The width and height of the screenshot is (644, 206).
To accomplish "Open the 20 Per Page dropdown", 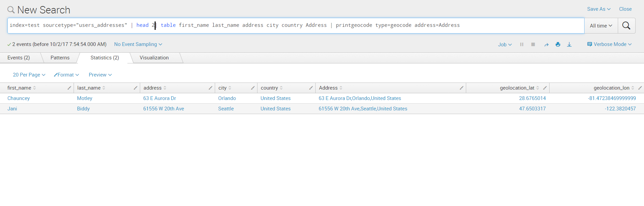I will click(x=29, y=75).
